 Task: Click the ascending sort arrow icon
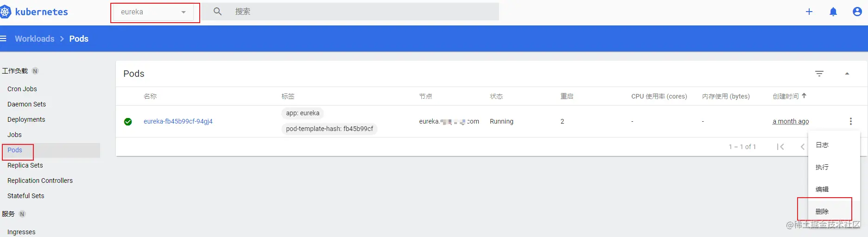tap(804, 96)
